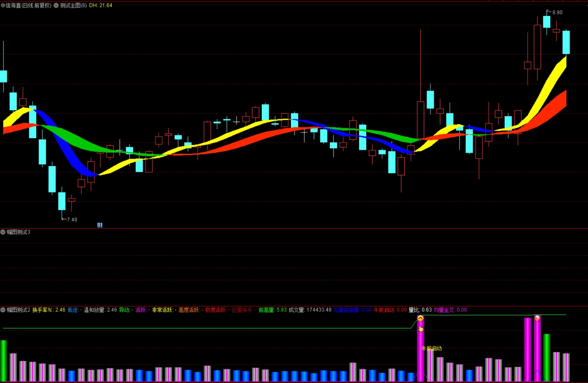Click the blue 财 finance marker icon
Image resolution: width=588 pixels, height=383 pixels.
pos(100,225)
